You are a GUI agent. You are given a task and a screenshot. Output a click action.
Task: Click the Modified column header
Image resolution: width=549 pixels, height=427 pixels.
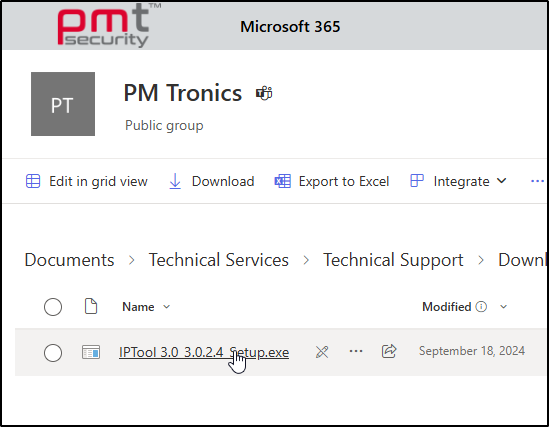click(x=447, y=307)
